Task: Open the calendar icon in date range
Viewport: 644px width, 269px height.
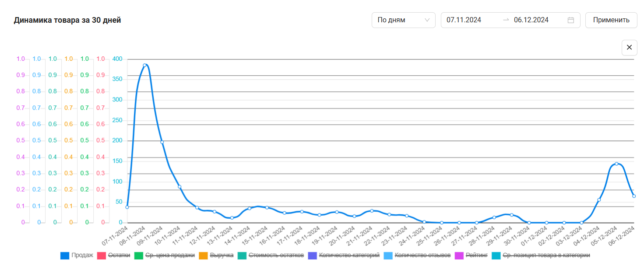Action: 570,20
